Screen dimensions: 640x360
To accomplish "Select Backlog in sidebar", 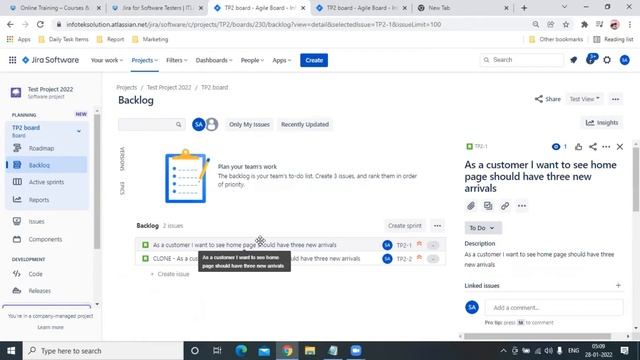I will [x=46, y=165].
